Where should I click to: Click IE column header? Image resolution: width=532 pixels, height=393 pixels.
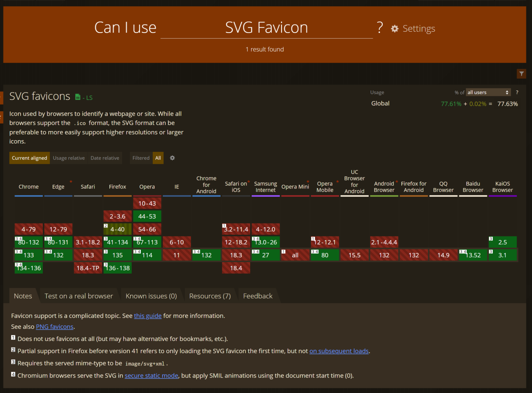[x=177, y=187]
